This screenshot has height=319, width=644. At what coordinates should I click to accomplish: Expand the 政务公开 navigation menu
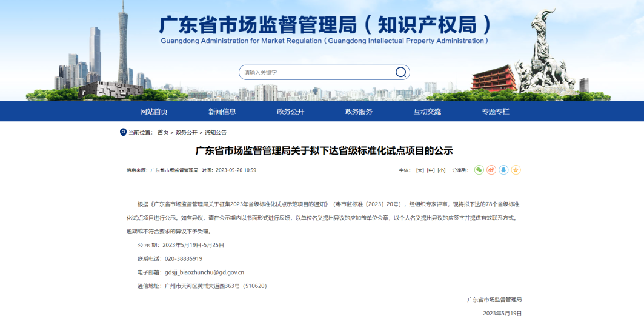coord(291,112)
